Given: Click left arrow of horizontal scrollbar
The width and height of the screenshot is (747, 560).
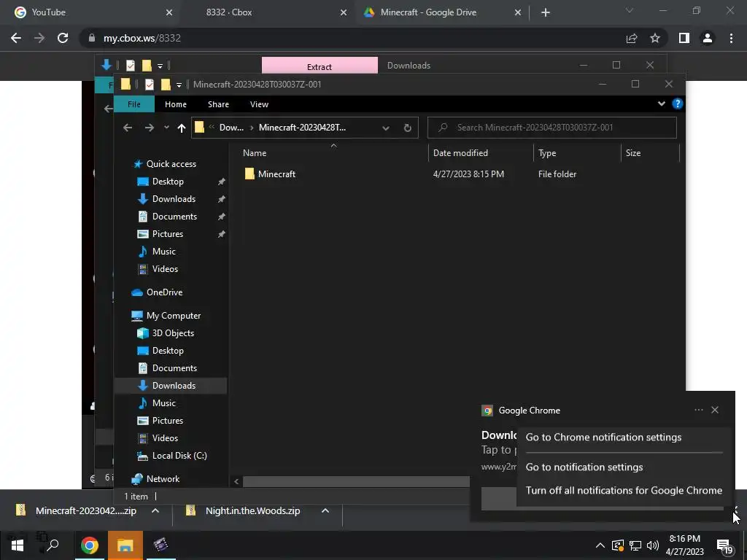Looking at the screenshot, I should coord(236,481).
